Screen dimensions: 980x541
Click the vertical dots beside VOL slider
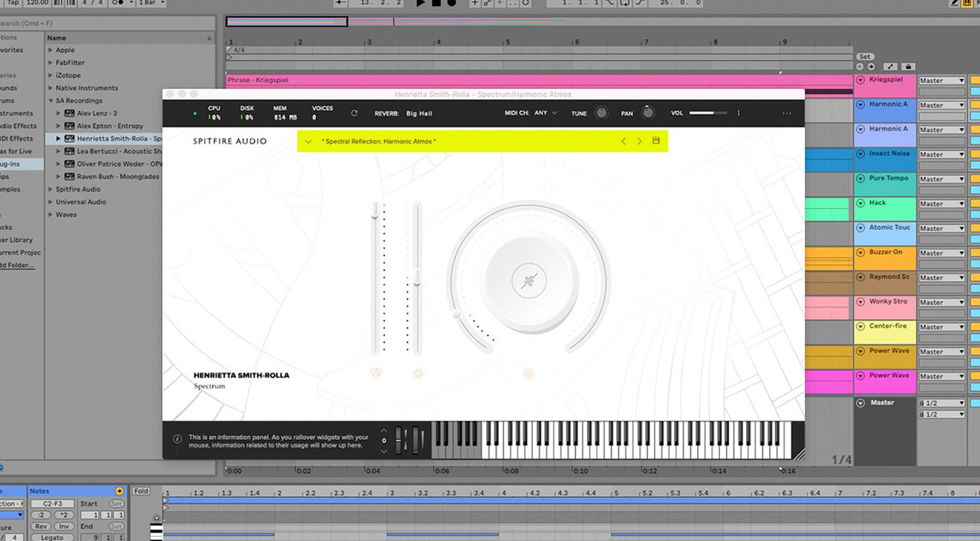[739, 113]
